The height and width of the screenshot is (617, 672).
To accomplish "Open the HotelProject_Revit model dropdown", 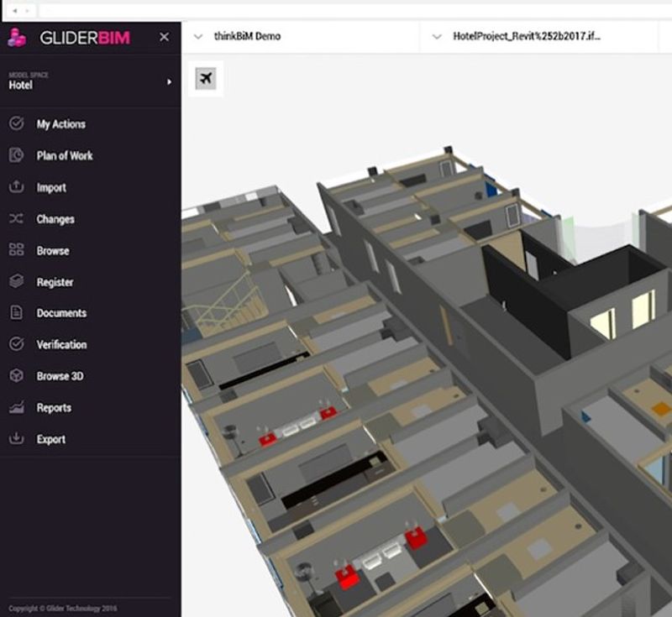I will [436, 38].
